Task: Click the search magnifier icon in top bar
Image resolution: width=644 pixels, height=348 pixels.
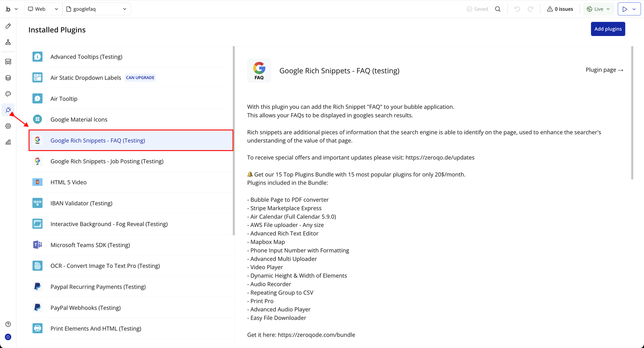Action: point(498,9)
